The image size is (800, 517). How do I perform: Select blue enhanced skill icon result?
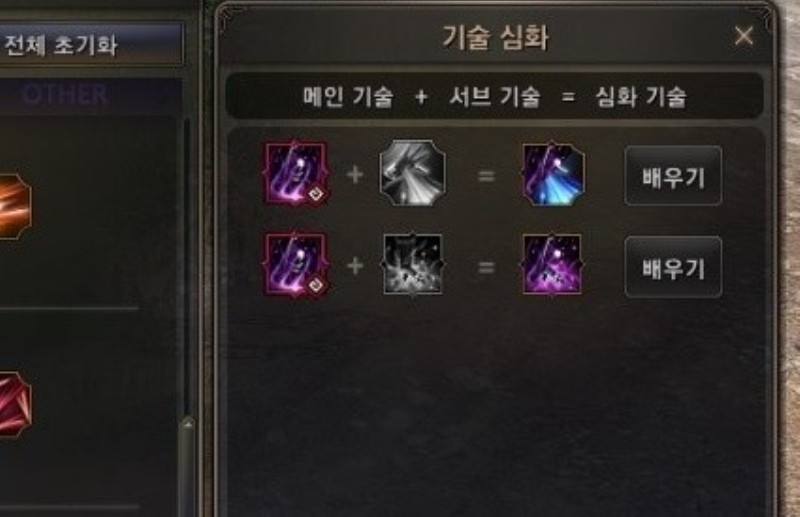[554, 174]
